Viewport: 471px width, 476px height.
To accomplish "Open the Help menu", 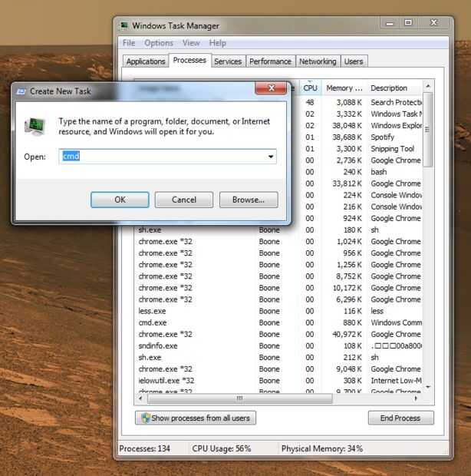I will pos(217,43).
